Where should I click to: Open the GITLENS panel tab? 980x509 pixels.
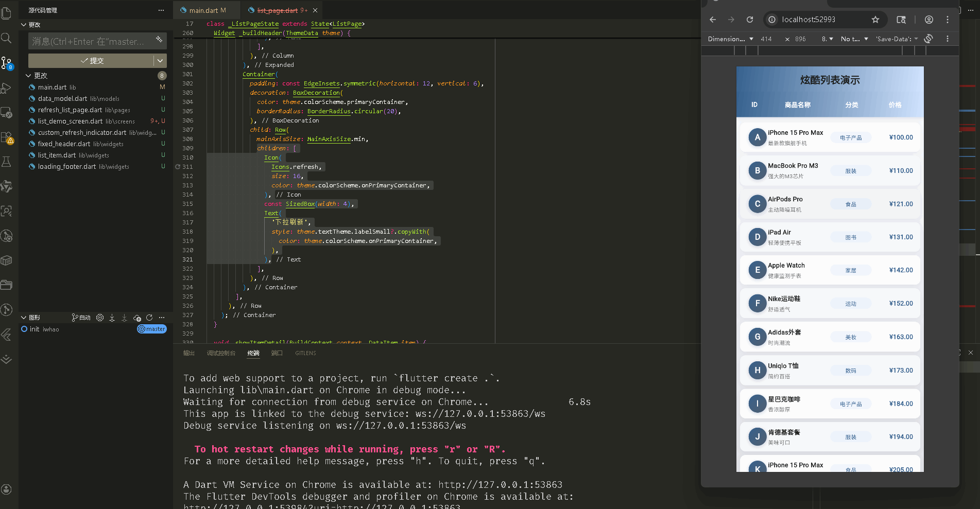point(305,353)
